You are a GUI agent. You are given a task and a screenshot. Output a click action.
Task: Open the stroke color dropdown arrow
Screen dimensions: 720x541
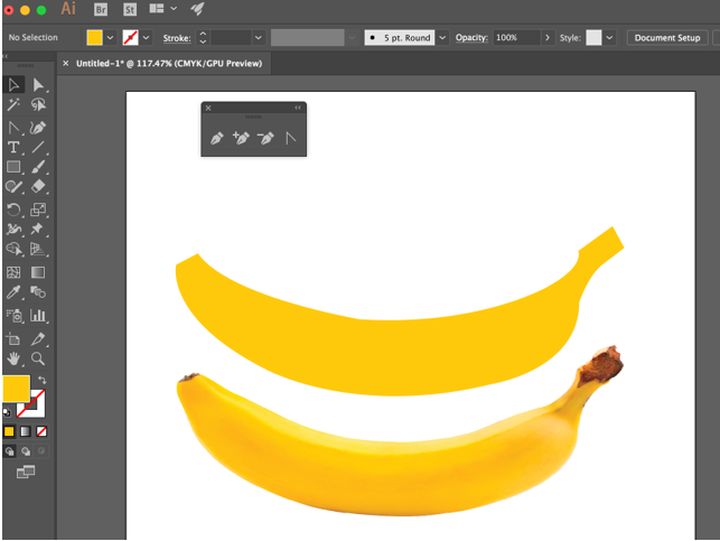tap(146, 38)
